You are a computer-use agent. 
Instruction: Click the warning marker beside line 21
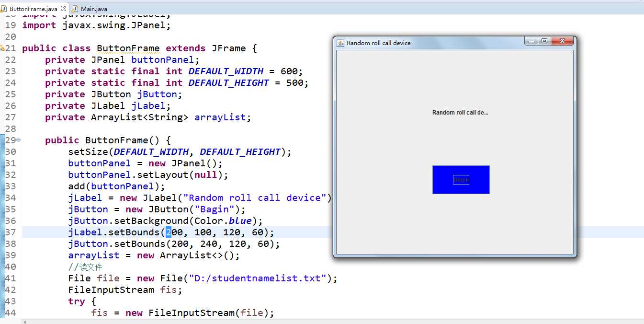[x=2, y=48]
